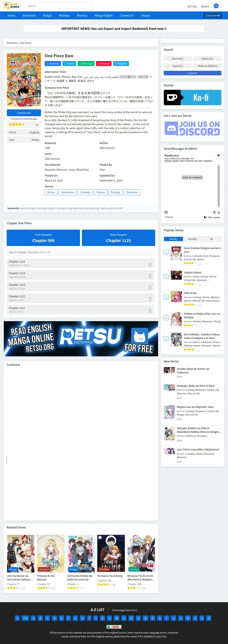Open the Manga English menu item
The image size is (228, 644).
[x=104, y=15]
